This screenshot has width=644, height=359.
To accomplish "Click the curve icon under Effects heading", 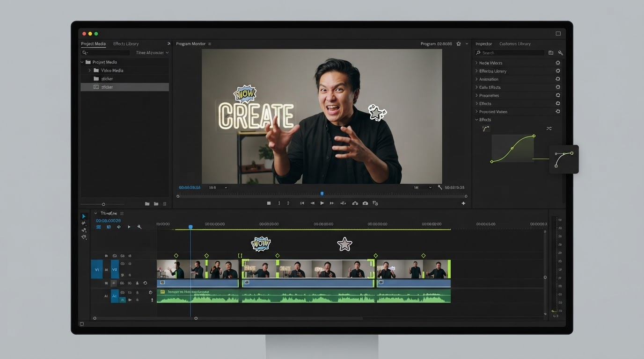I will coord(486,129).
